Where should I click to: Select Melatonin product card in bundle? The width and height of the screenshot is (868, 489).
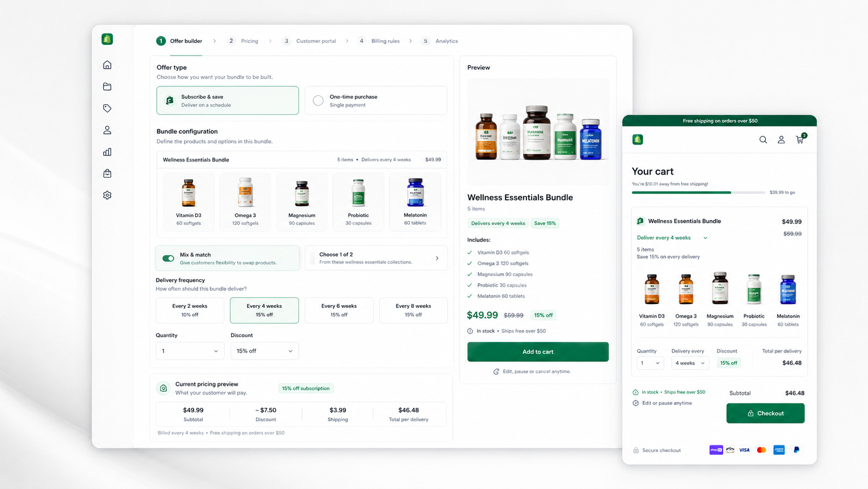(x=415, y=202)
